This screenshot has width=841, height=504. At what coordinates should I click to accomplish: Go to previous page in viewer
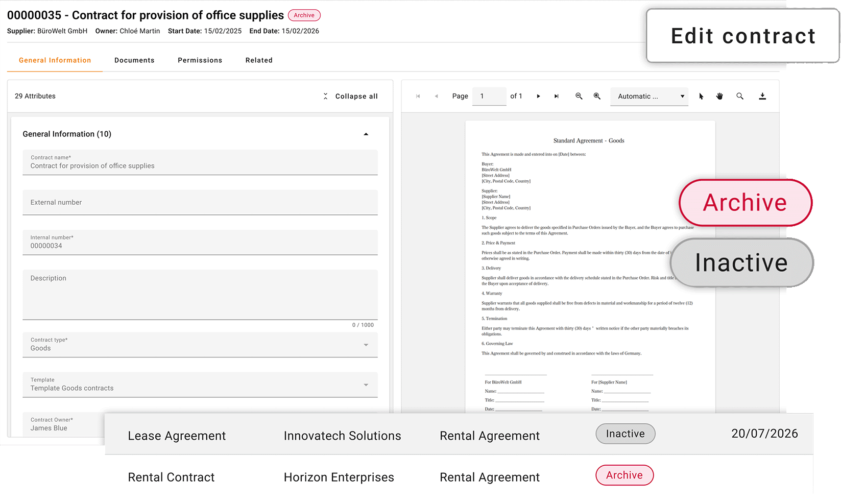coord(436,96)
